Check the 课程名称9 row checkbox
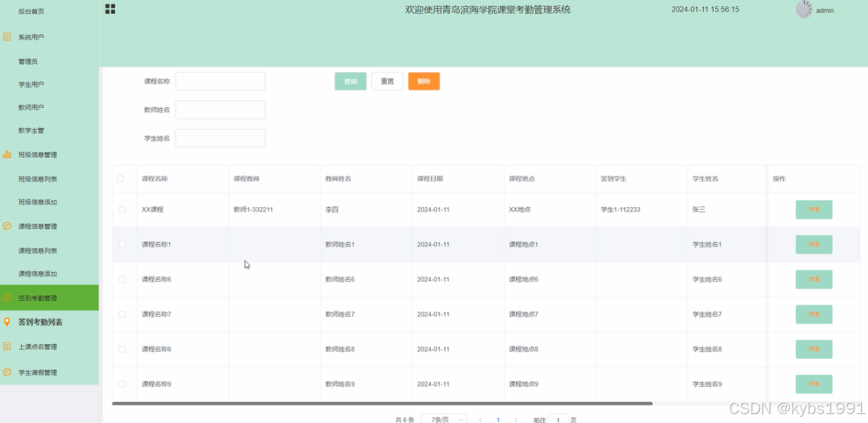Screen dimensions: 868x423 point(122,385)
